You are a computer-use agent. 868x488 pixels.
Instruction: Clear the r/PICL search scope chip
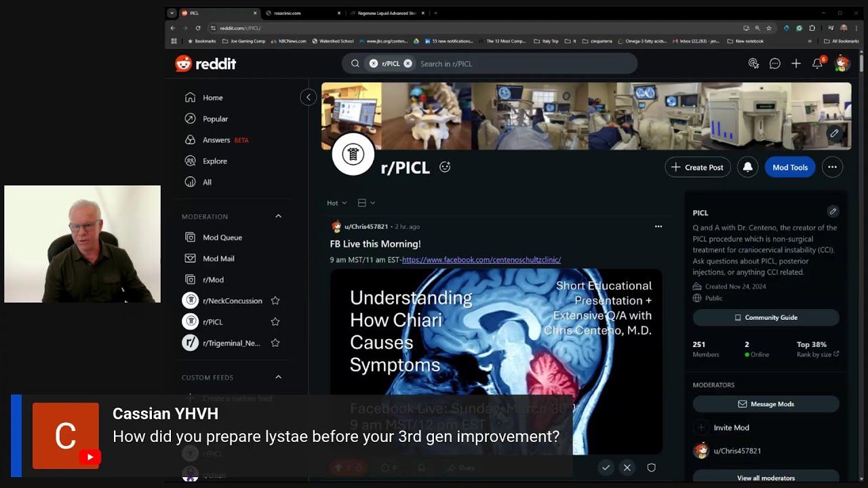pos(408,64)
